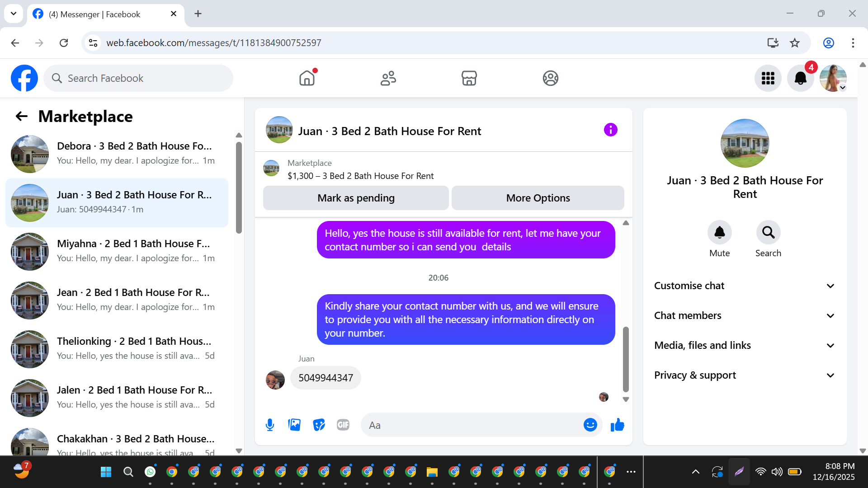View site information icon in address bar
This screenshot has width=868, height=488.
[93, 43]
